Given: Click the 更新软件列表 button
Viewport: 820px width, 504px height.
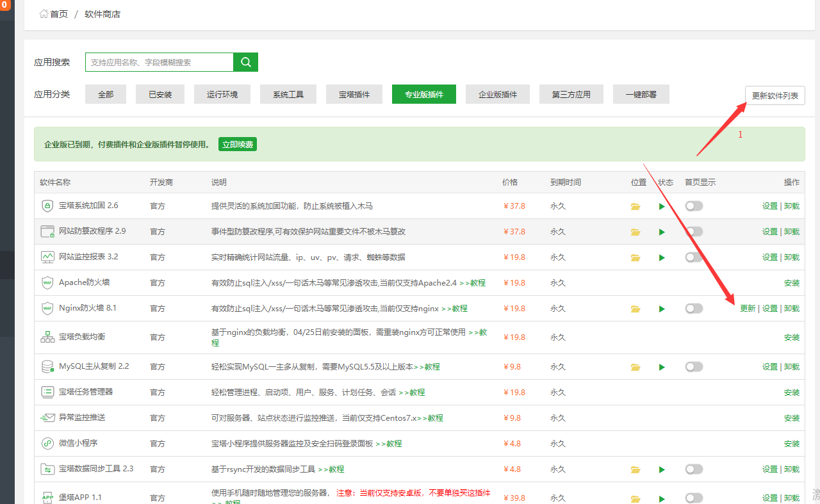Looking at the screenshot, I should [x=775, y=93].
